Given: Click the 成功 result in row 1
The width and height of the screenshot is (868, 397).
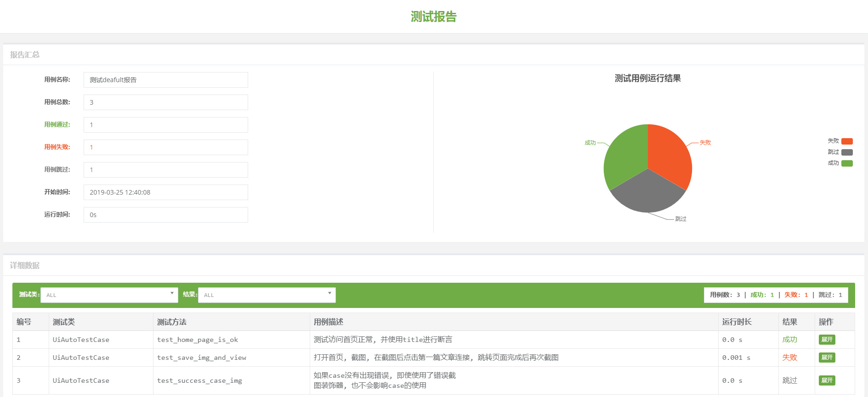Looking at the screenshot, I should click(790, 340).
